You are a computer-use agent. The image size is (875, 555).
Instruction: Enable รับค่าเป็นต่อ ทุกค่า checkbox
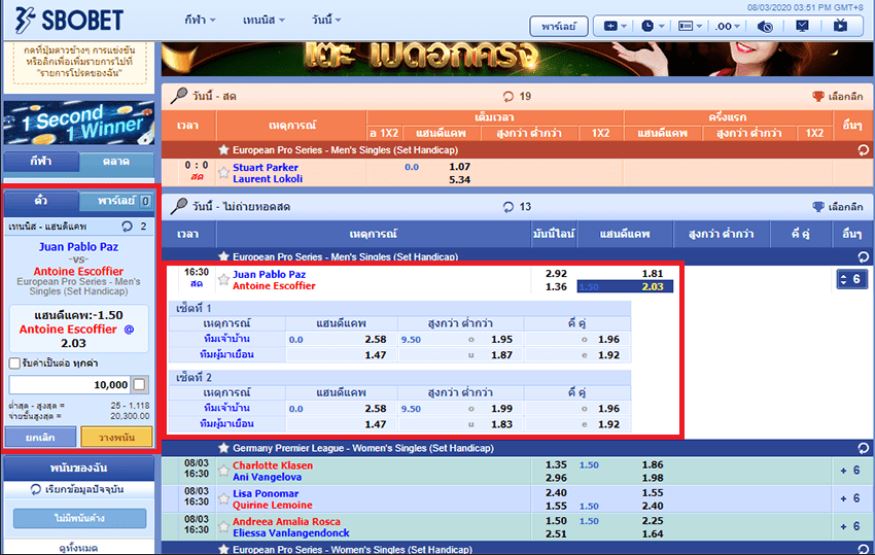point(15,363)
